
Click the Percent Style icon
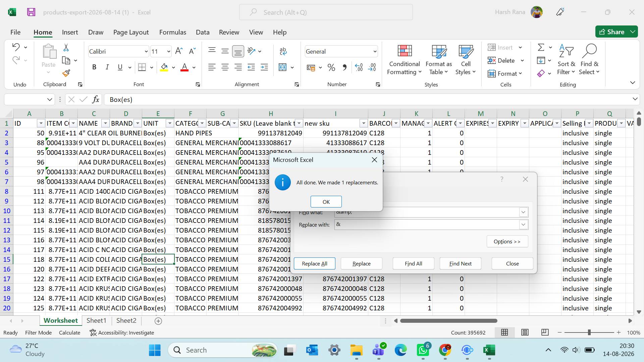(x=331, y=67)
